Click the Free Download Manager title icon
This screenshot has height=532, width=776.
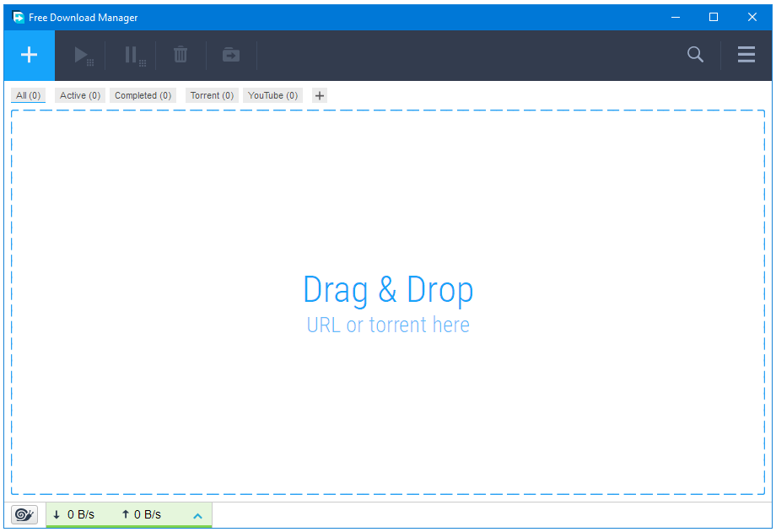click(18, 17)
